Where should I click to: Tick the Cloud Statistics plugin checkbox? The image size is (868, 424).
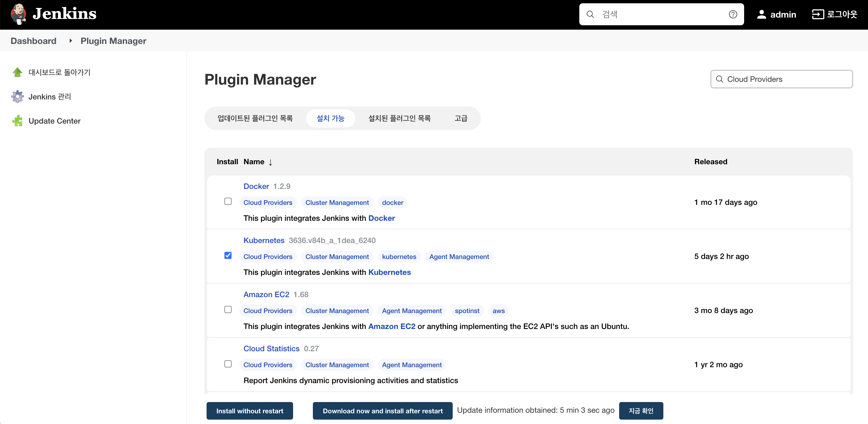(228, 364)
